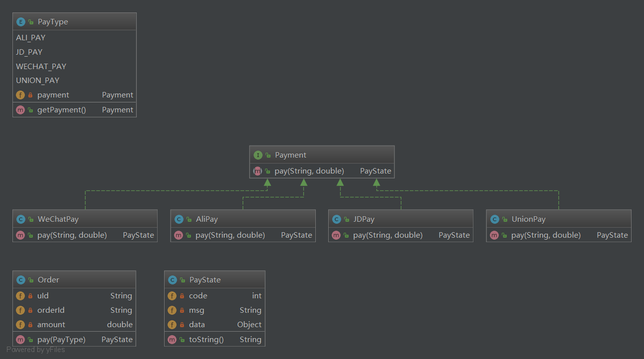Click the Order class header name
644x359 pixels.
coord(48,280)
